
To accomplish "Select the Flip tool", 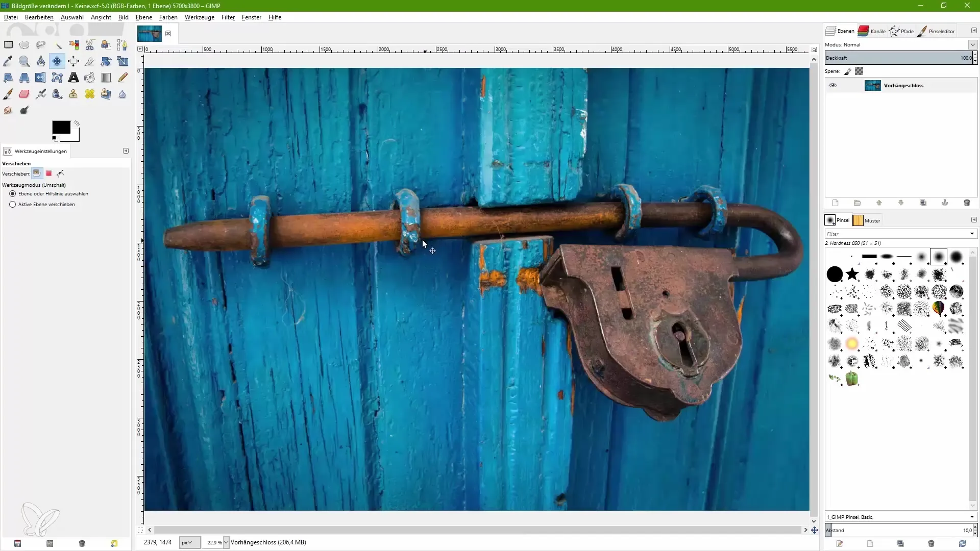I will [41, 78].
